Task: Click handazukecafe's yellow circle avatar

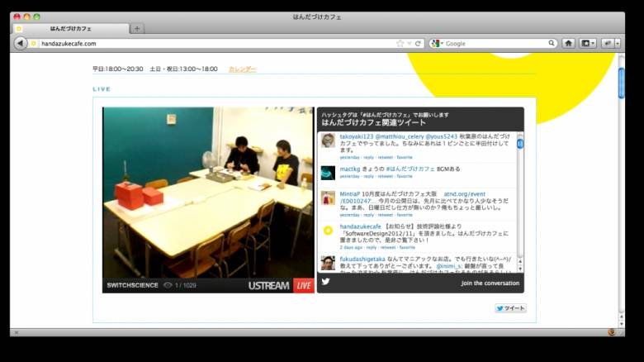Action: tap(328, 231)
